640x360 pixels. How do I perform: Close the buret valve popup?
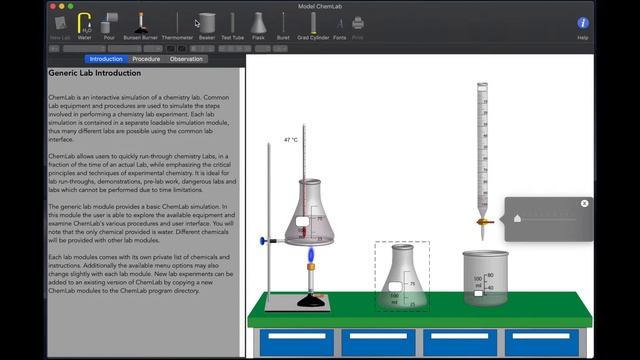[x=584, y=203]
